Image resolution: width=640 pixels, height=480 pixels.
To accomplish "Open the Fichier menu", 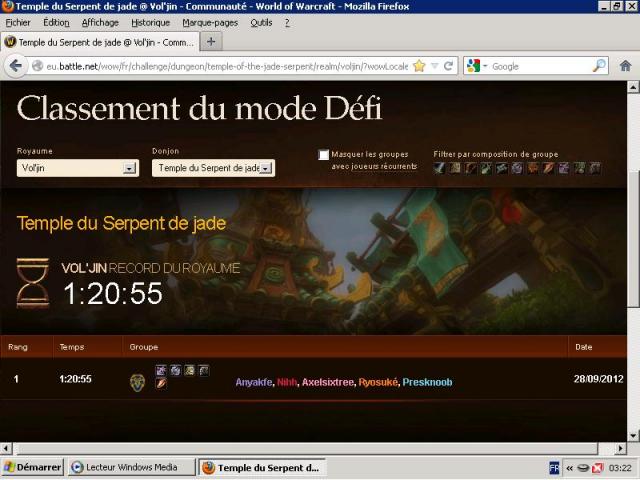I will point(18,23).
